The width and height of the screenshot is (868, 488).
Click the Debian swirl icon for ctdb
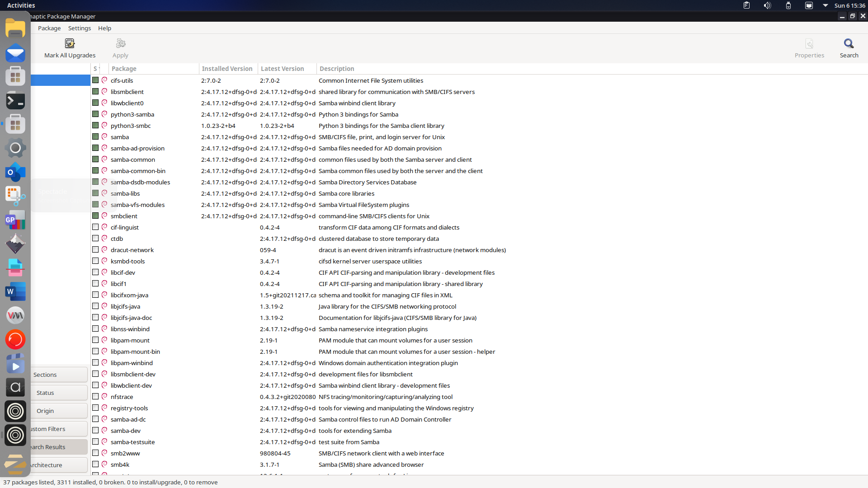point(104,238)
